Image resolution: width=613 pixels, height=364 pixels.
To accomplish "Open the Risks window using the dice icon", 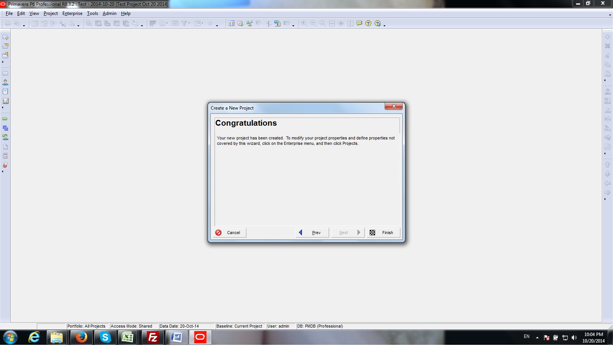I will tap(5, 165).
